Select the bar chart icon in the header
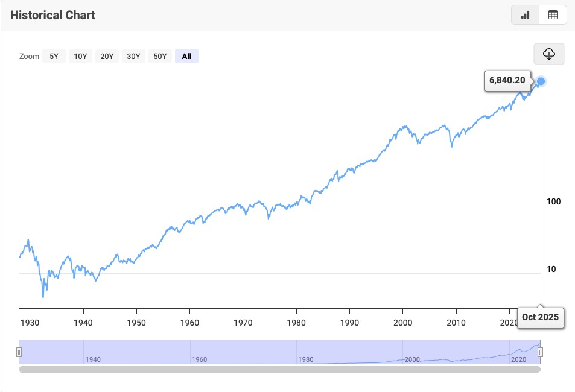575x392 pixels. pyautogui.click(x=524, y=14)
